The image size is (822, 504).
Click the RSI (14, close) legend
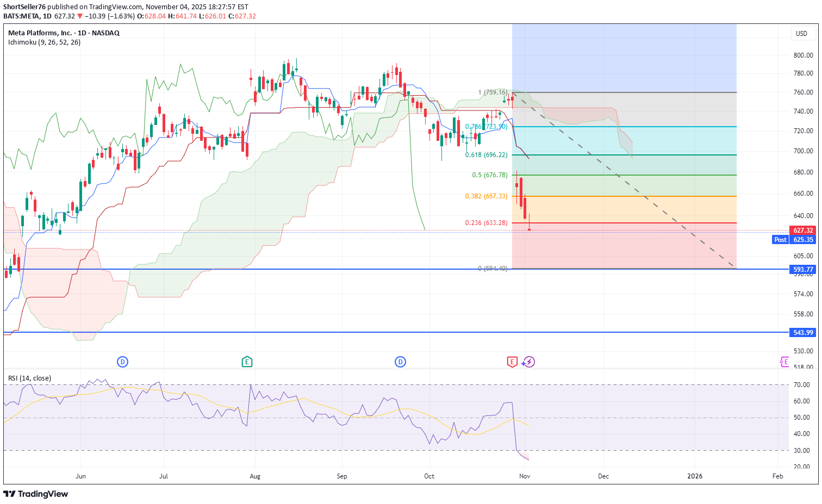(29, 378)
